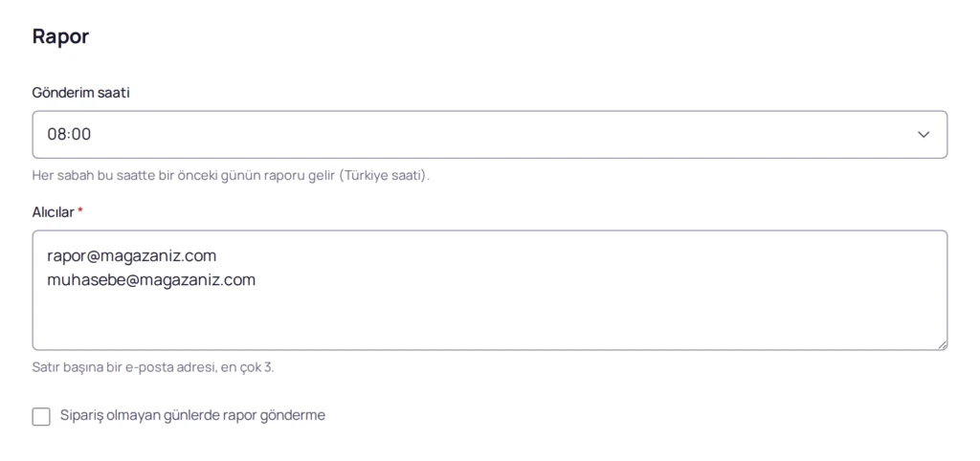Click the Rapor section heading

point(60,36)
